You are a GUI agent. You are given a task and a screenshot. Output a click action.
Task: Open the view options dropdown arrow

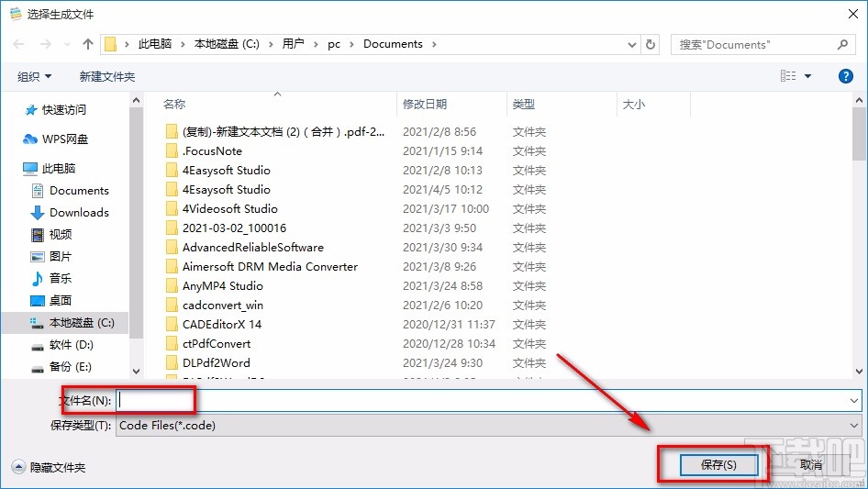pos(807,76)
